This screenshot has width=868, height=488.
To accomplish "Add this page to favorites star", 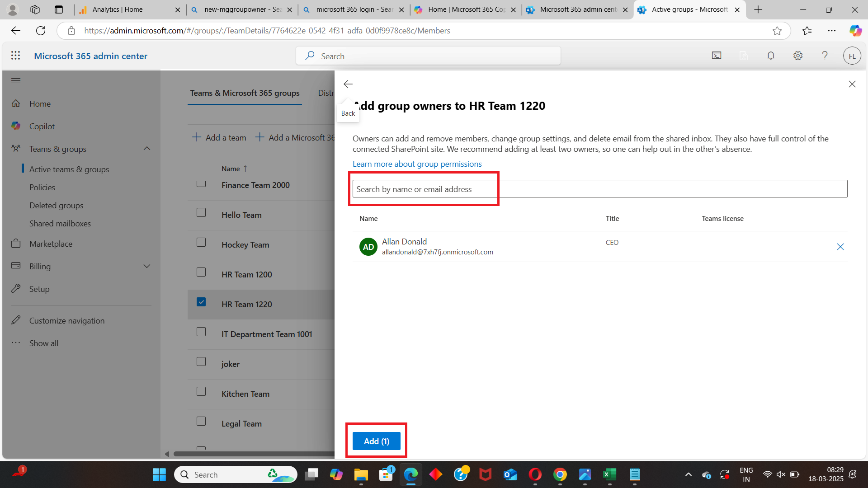I will pos(777,31).
